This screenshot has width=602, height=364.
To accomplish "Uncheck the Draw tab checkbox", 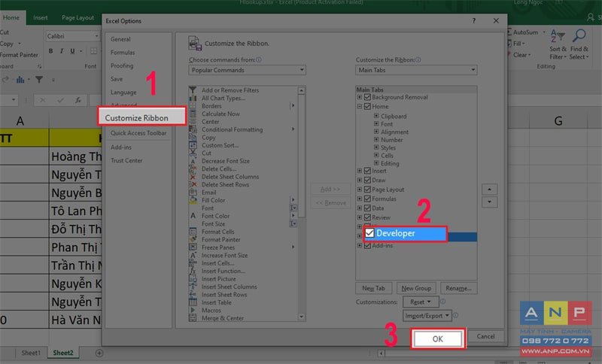I will click(367, 180).
